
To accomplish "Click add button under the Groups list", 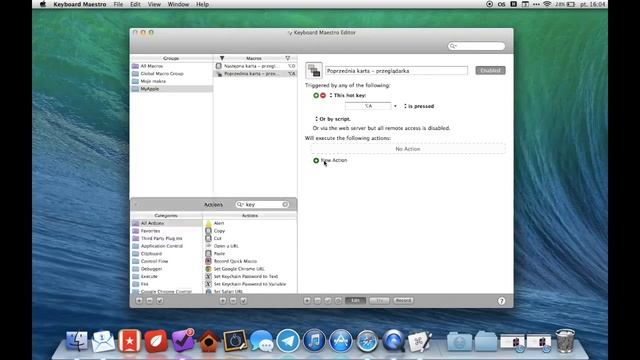I will [139, 300].
